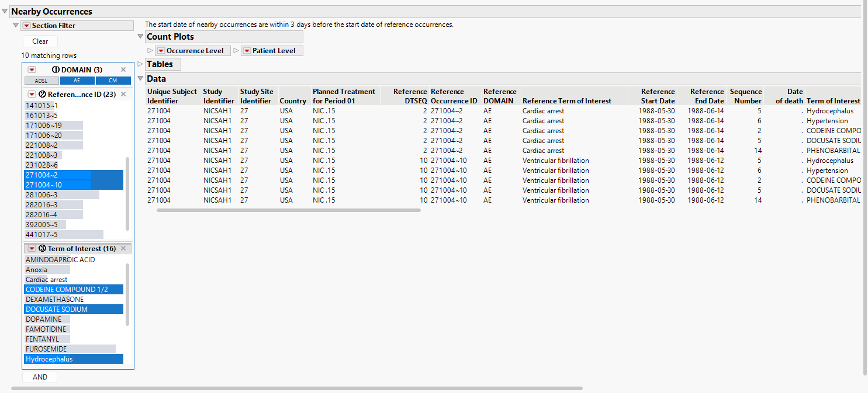Remove the DOMAIN filter with its X
The image size is (868, 393).
[x=123, y=70]
